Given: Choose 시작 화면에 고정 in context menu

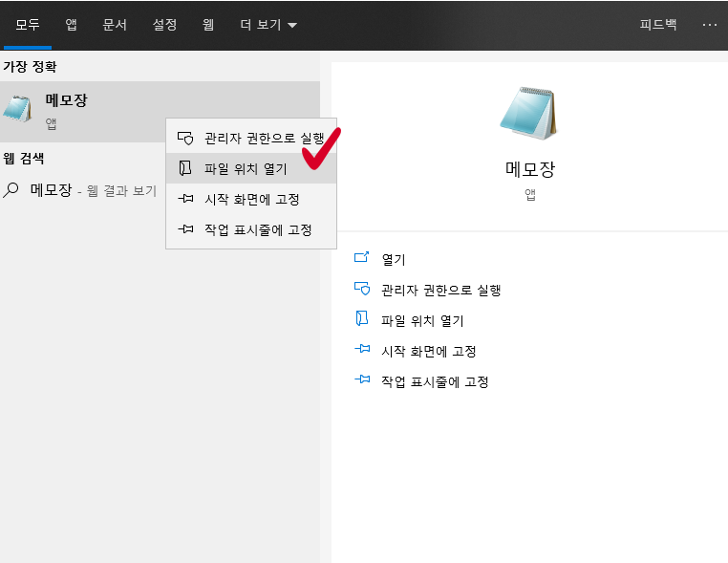Looking at the screenshot, I should coord(251,199).
